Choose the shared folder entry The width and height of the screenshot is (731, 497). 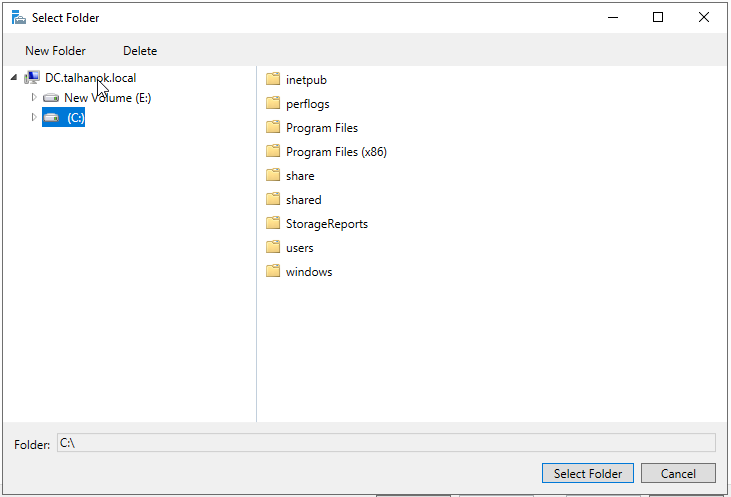294,200
